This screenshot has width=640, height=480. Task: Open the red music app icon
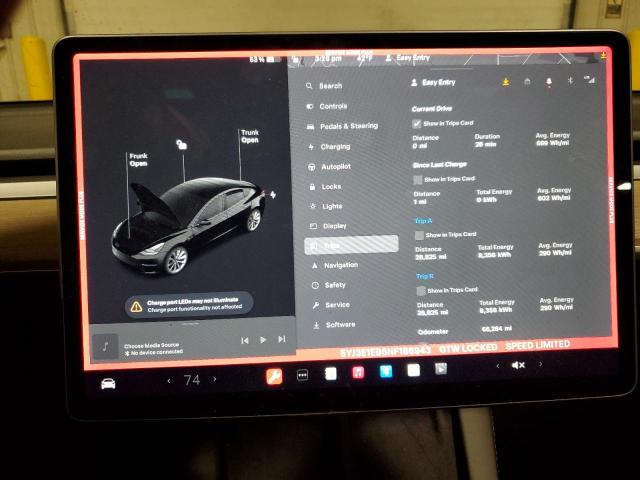point(358,372)
